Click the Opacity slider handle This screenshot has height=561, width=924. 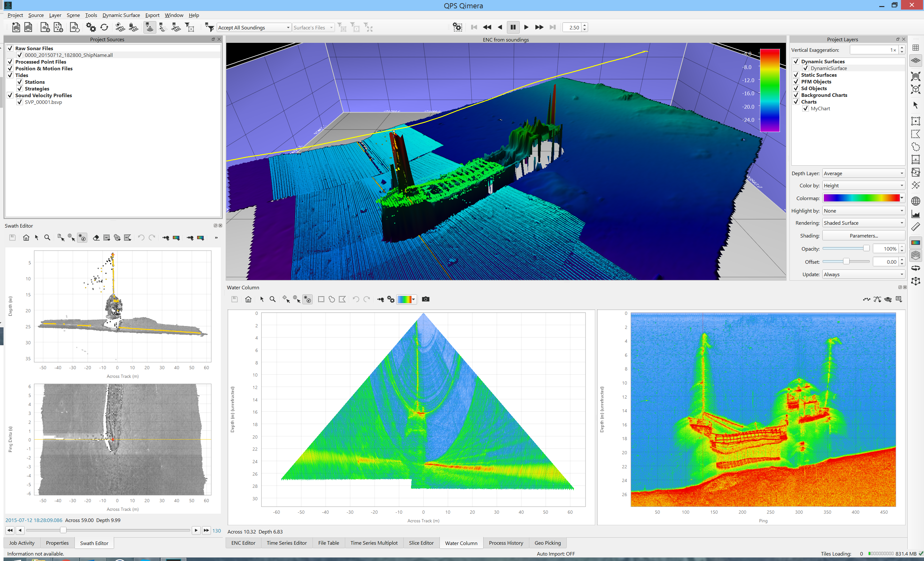[x=866, y=248]
